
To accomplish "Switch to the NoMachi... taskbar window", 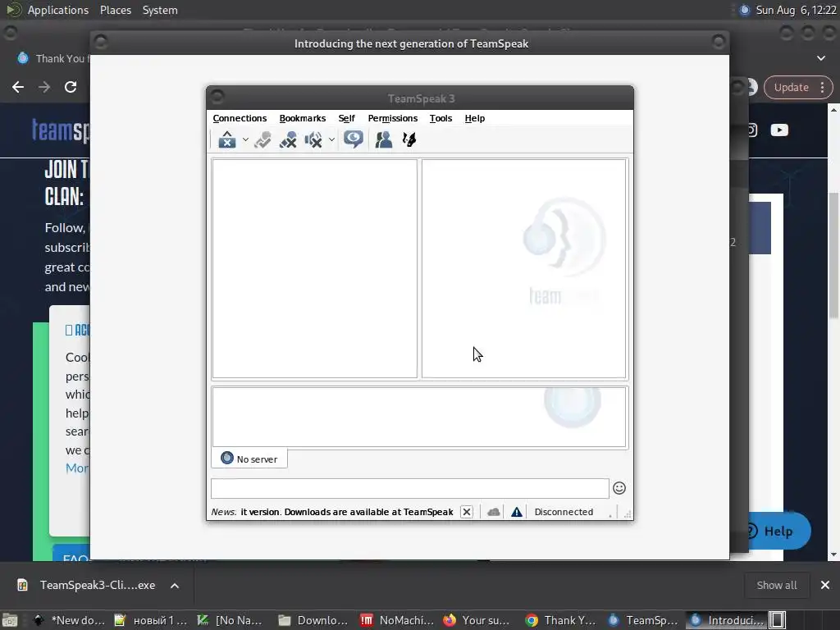I will 396,620.
